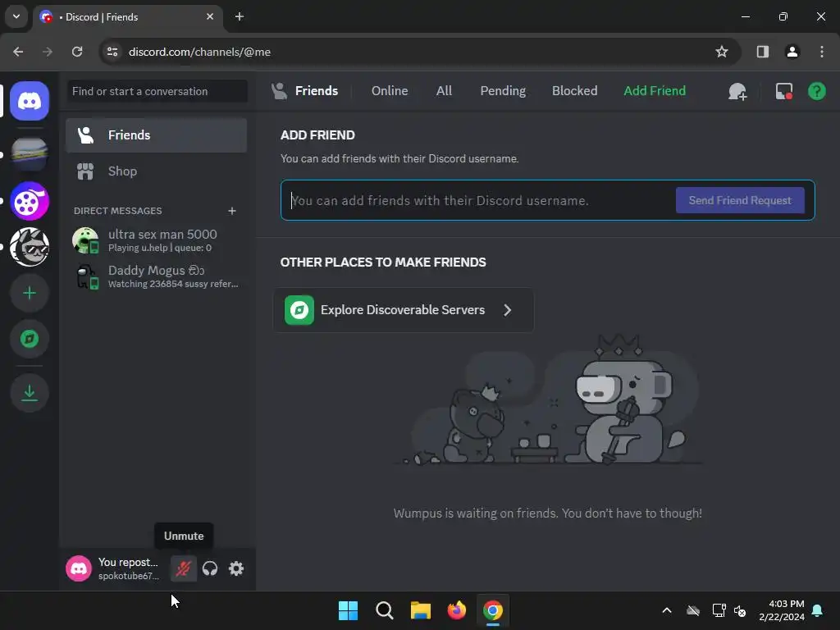Screen dimensions: 840x630
Task: Bookmark this page with the star icon
Action: [722, 52]
